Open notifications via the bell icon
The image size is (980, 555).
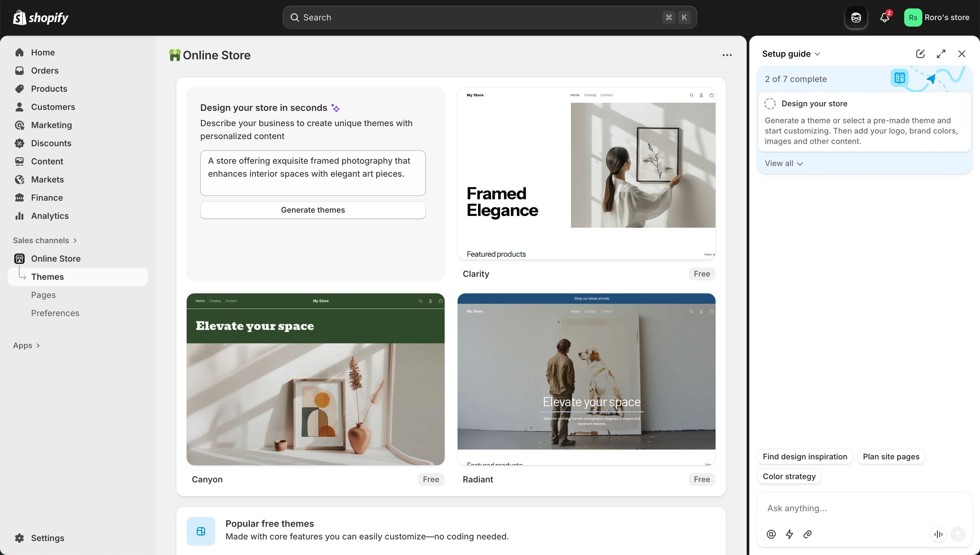point(884,17)
